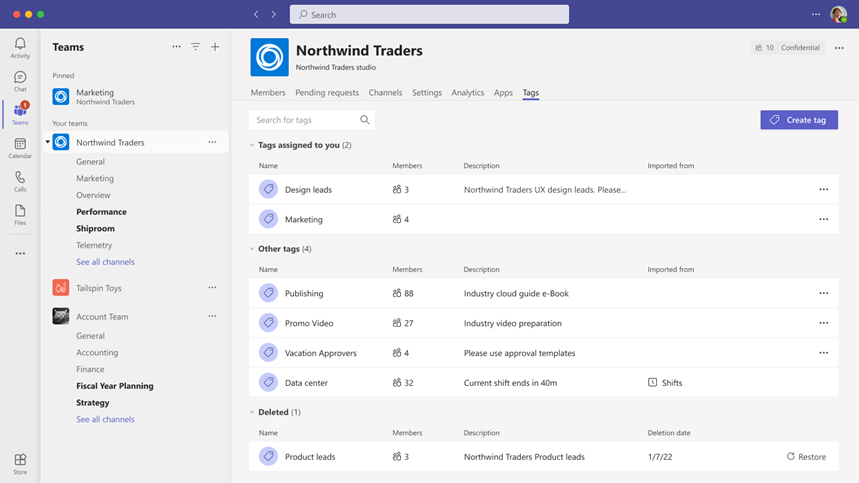This screenshot has width=859, height=483.
Task: Switch to the Analytics tab
Action: point(468,93)
